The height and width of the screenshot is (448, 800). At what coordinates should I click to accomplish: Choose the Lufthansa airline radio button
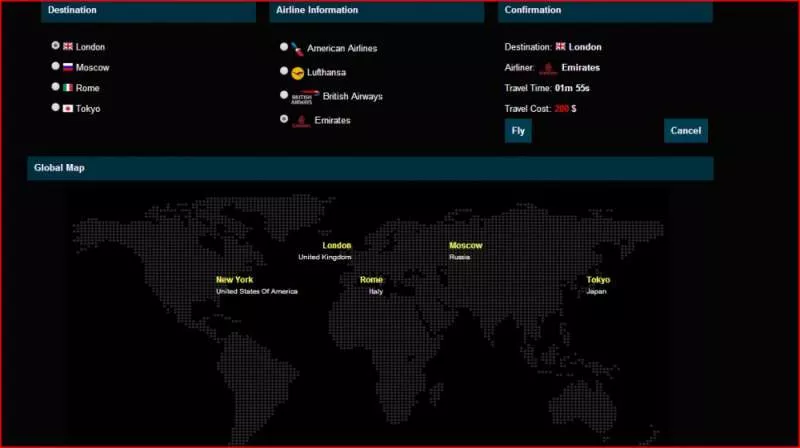[285, 72]
